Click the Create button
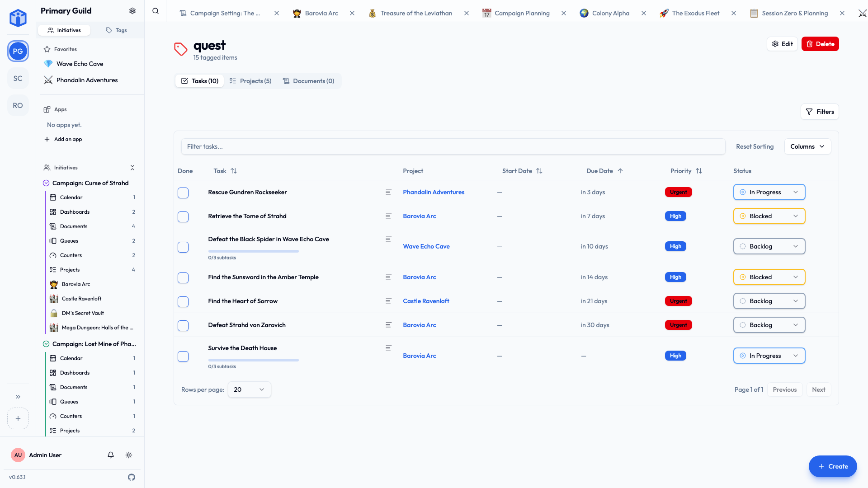This screenshot has width=868, height=488. coord(833,466)
